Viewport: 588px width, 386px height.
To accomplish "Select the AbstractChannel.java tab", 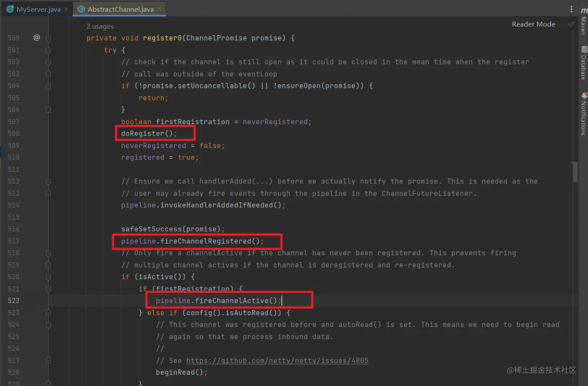I will pyautogui.click(x=120, y=9).
